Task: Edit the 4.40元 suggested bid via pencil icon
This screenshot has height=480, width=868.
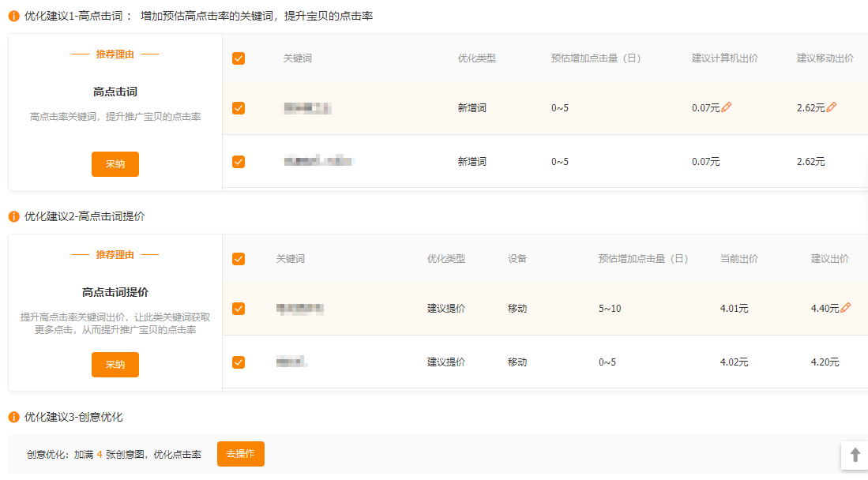Action: coord(846,308)
